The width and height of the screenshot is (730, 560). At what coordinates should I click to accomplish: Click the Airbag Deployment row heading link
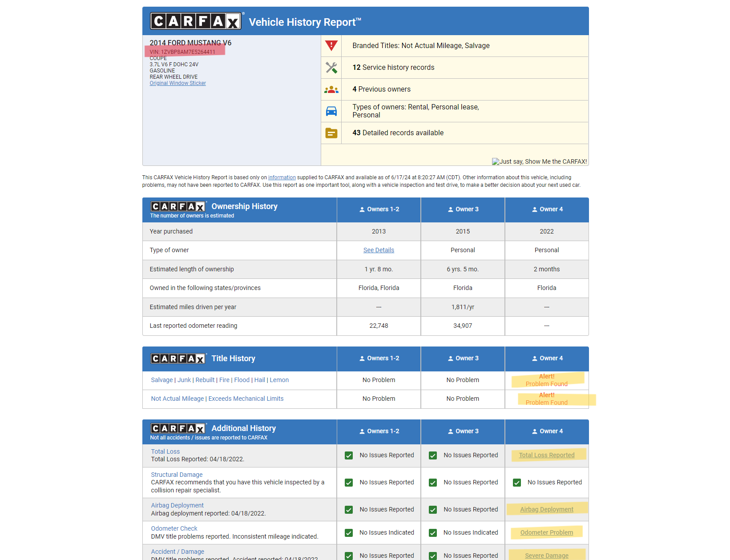(177, 505)
